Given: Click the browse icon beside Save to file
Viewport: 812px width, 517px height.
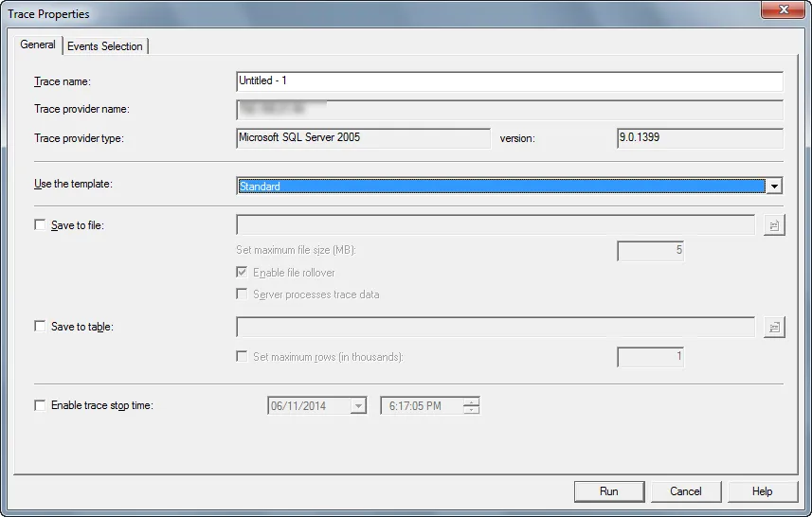Looking at the screenshot, I should pos(774,225).
